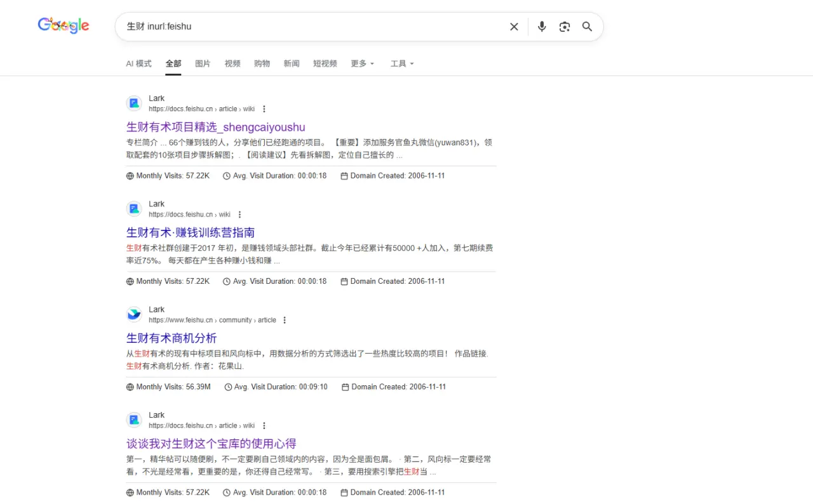813x504 pixels.
Task: Click URL text of the 使用心得 result
Action: click(201, 425)
